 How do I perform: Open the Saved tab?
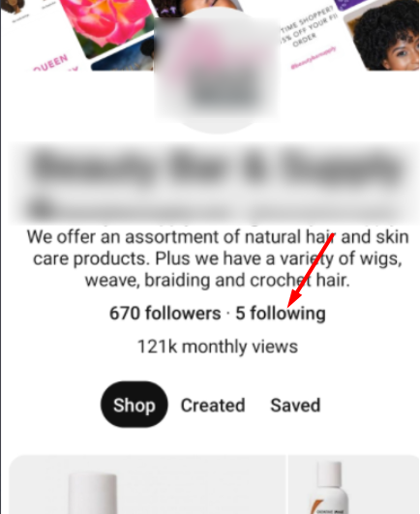295,406
